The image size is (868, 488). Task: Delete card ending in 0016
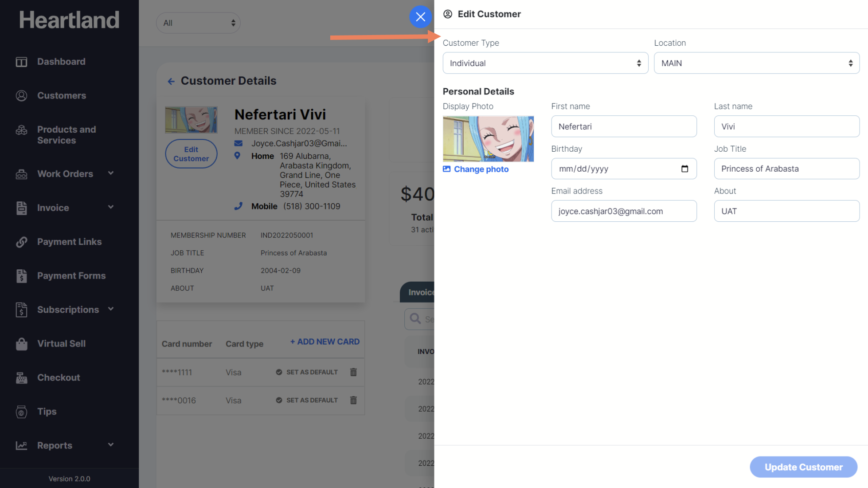pyautogui.click(x=353, y=400)
